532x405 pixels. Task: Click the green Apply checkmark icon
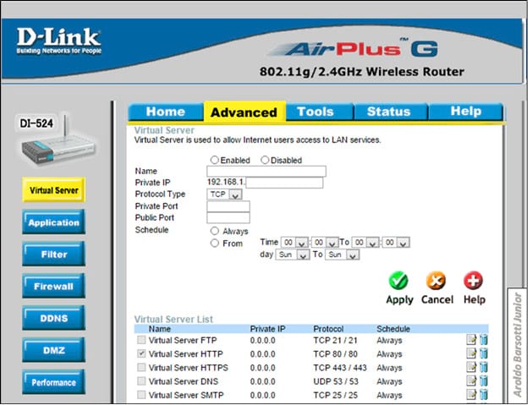[398, 282]
